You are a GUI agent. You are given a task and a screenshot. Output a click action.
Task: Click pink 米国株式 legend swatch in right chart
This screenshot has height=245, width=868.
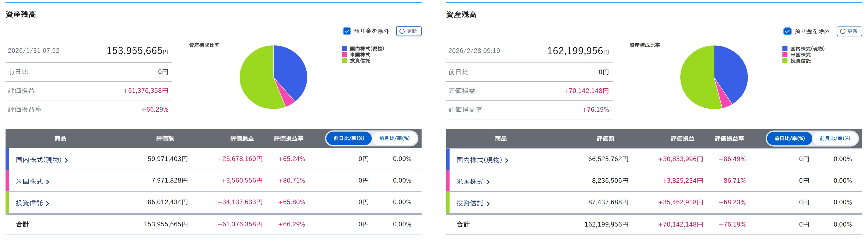pyautogui.click(x=785, y=55)
